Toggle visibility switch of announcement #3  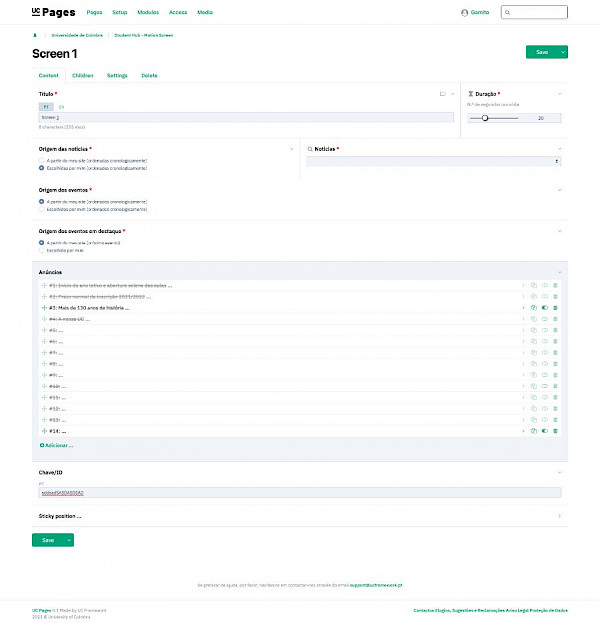tap(545, 308)
